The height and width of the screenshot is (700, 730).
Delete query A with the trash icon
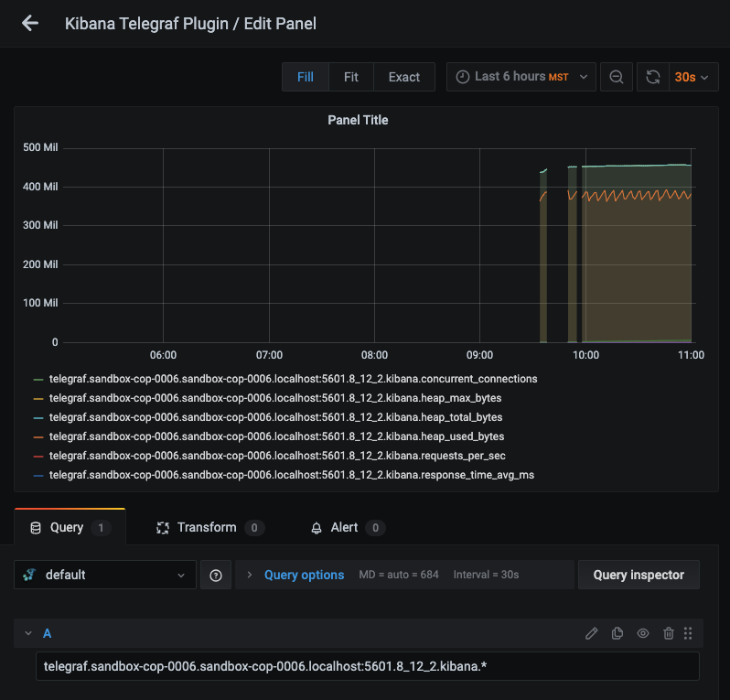[669, 633]
